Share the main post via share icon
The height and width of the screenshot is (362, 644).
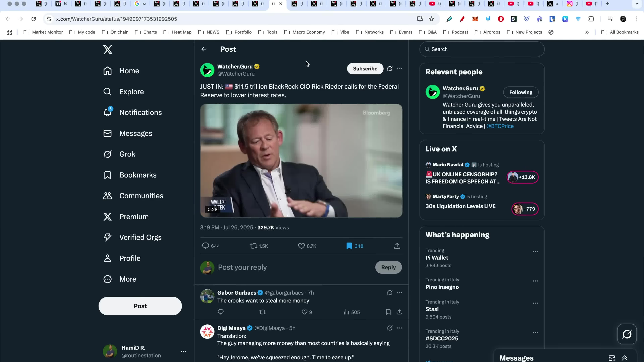[x=397, y=246]
